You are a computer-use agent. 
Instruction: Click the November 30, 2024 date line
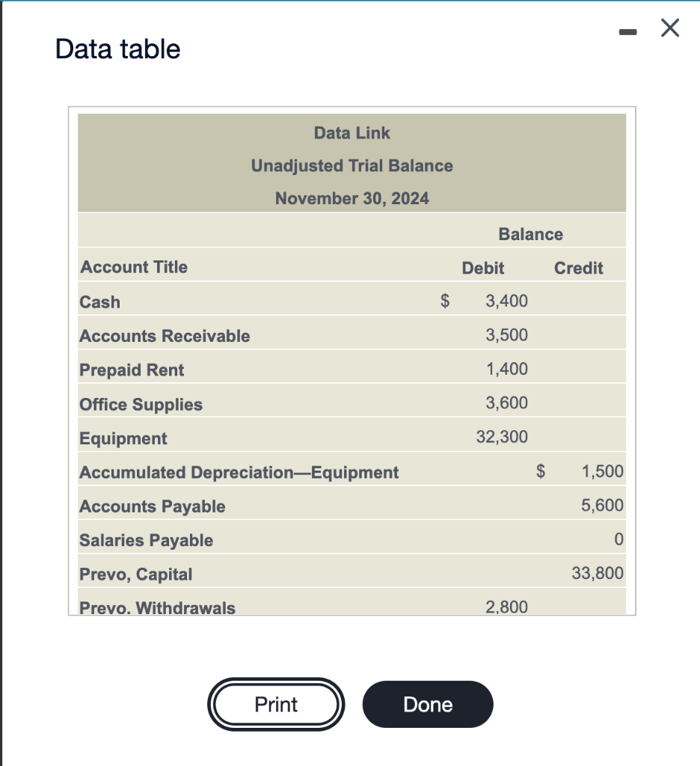click(351, 199)
